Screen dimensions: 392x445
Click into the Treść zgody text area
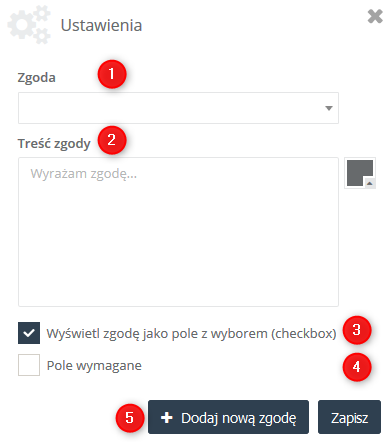pos(178,232)
